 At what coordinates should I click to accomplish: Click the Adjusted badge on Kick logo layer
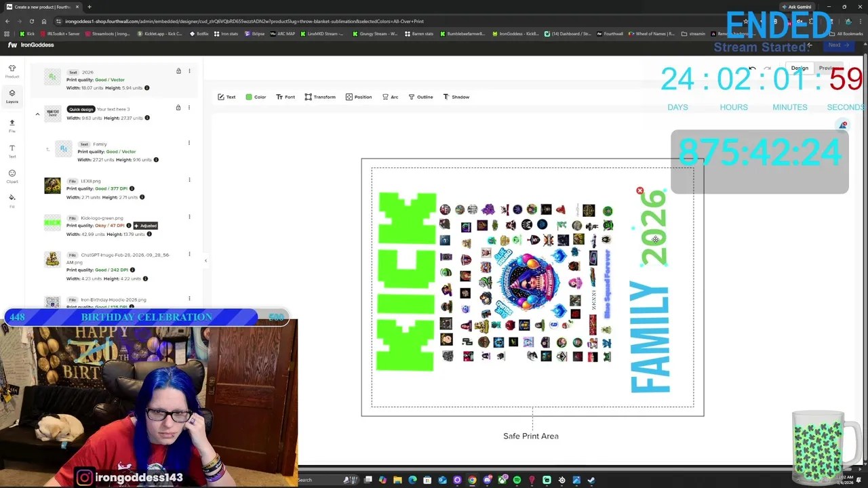pyautogui.click(x=146, y=226)
